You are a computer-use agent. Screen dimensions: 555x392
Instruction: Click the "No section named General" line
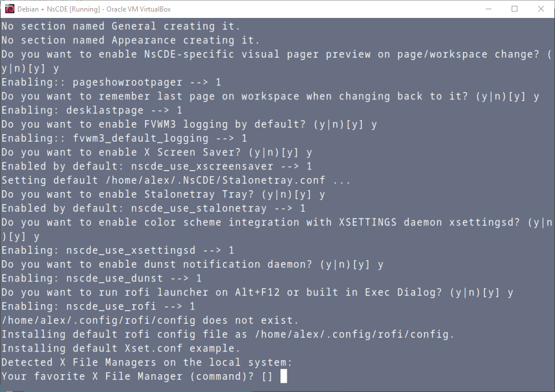coord(120,26)
